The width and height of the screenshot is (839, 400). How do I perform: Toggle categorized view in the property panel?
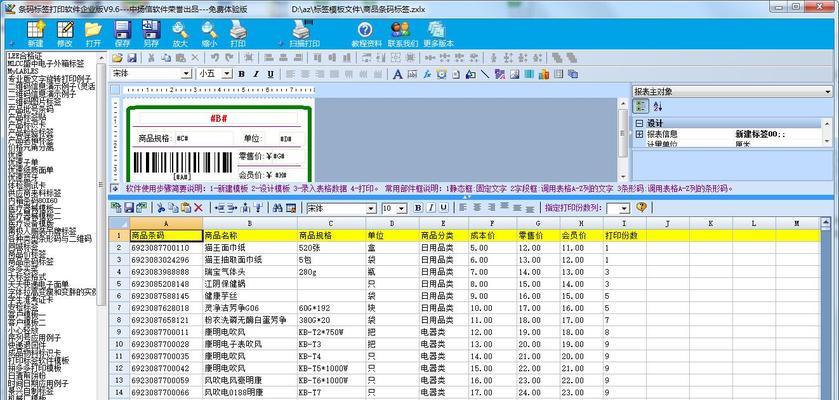[x=640, y=106]
